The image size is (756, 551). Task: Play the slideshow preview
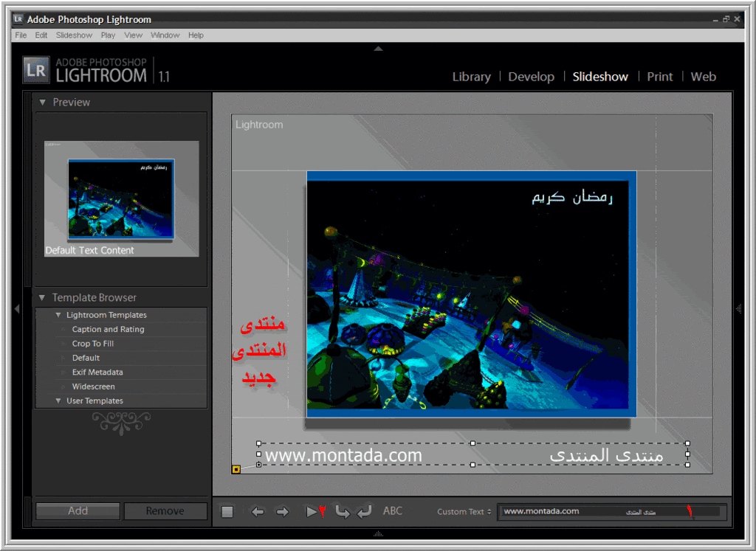[312, 511]
